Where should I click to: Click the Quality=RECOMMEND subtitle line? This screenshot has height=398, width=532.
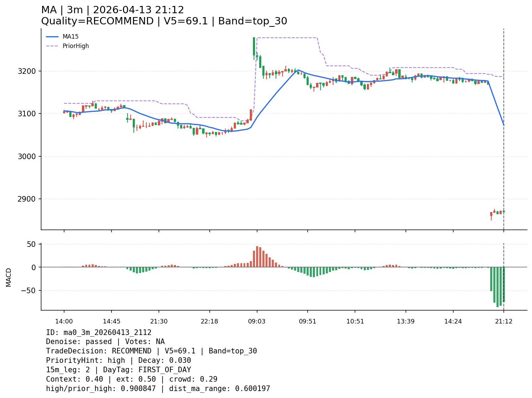tap(164, 21)
